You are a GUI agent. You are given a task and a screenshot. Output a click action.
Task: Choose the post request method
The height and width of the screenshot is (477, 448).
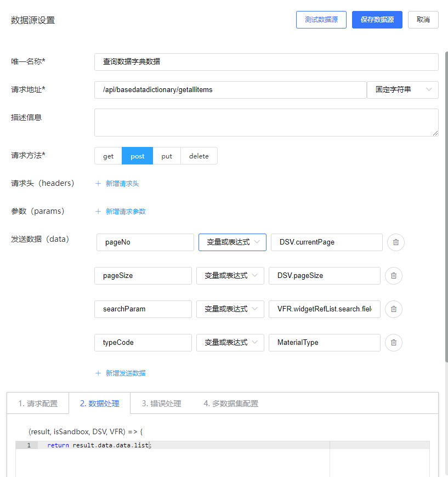click(x=138, y=156)
